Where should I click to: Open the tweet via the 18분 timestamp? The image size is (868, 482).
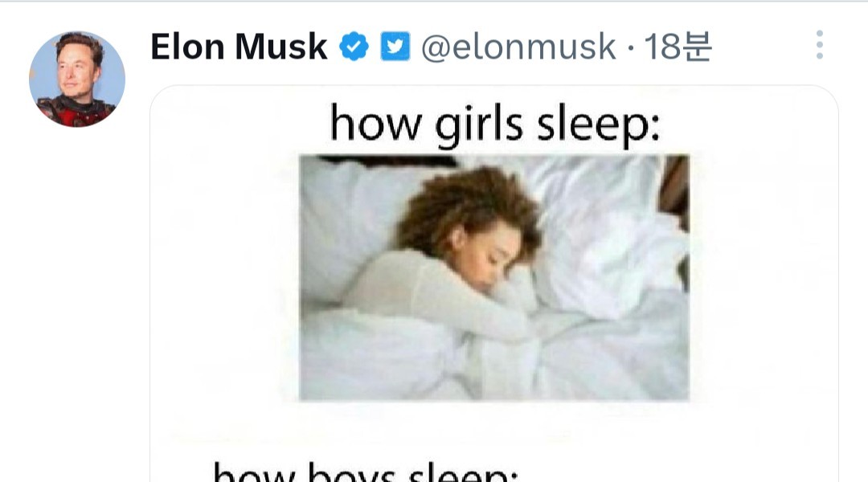pos(678,47)
